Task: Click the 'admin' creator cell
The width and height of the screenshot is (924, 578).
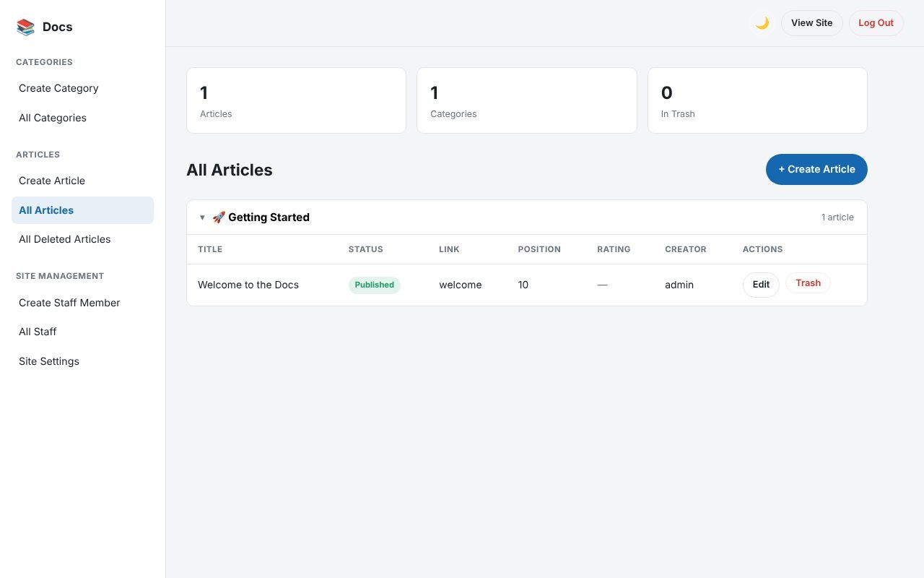Action: (x=679, y=285)
